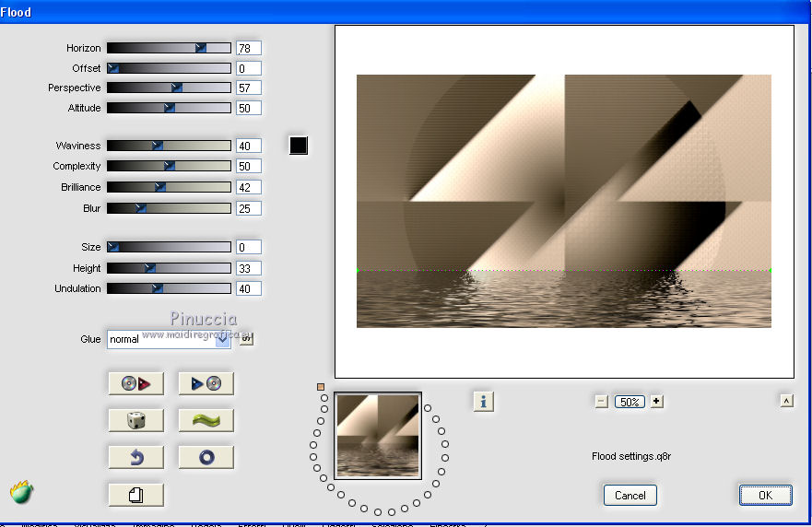Zoom out the preview with minus
This screenshot has width=812, height=527.
[601, 401]
